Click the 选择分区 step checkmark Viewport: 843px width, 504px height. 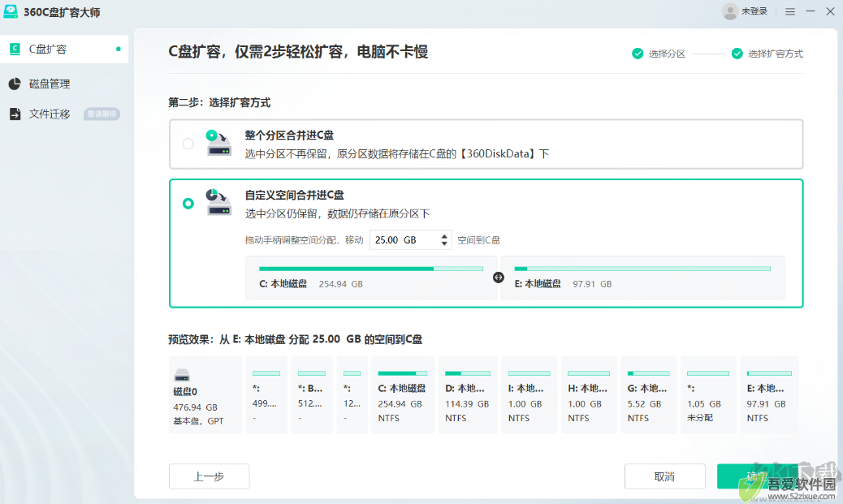coord(638,54)
